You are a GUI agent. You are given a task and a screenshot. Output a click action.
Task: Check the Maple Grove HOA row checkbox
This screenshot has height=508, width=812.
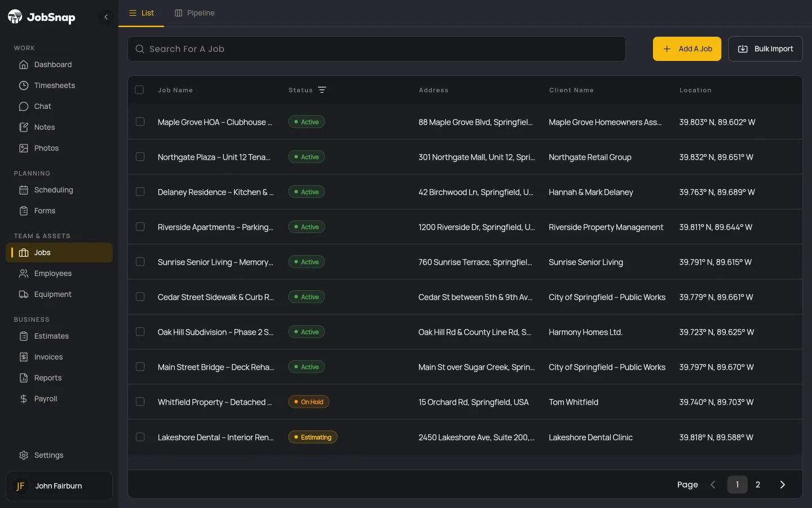(x=140, y=122)
